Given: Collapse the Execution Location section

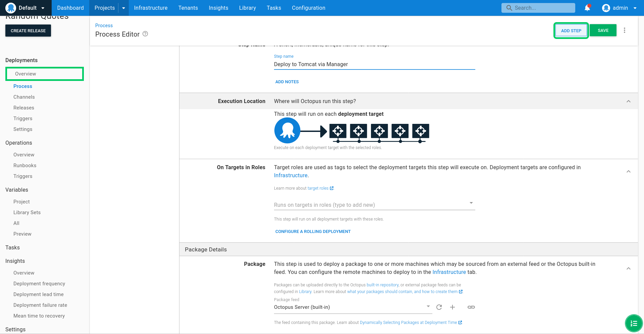Looking at the screenshot, I should [x=629, y=101].
